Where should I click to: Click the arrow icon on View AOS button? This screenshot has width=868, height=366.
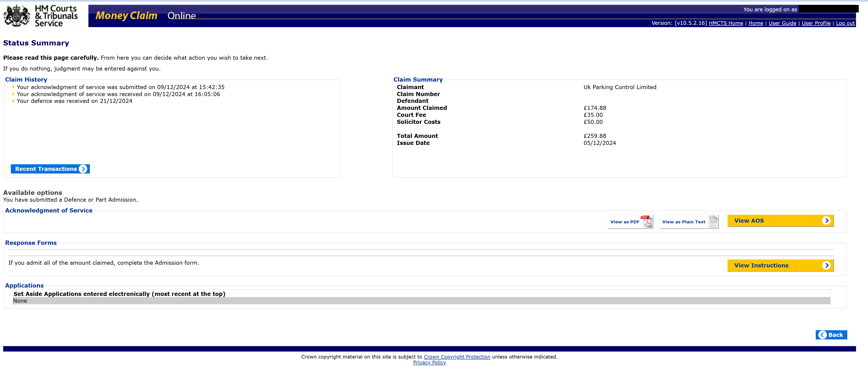826,220
